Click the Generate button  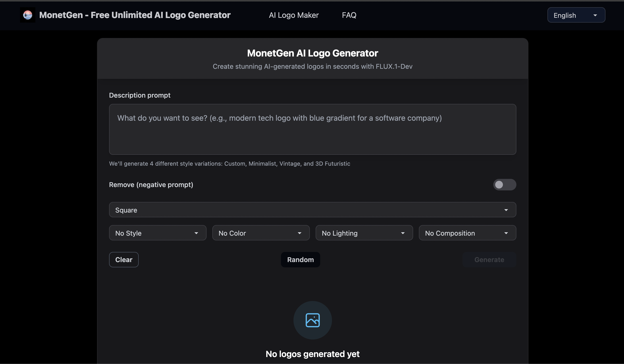tap(489, 260)
